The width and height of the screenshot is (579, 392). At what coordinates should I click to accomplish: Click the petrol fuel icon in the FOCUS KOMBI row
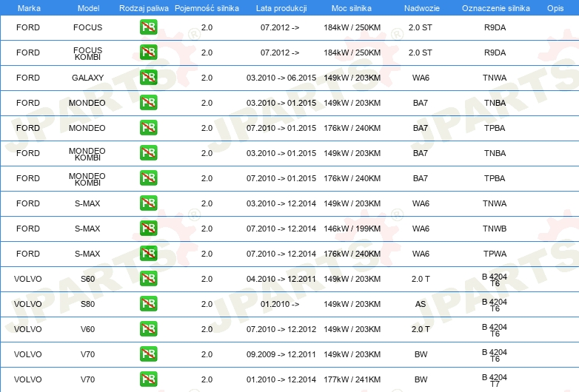(x=148, y=53)
